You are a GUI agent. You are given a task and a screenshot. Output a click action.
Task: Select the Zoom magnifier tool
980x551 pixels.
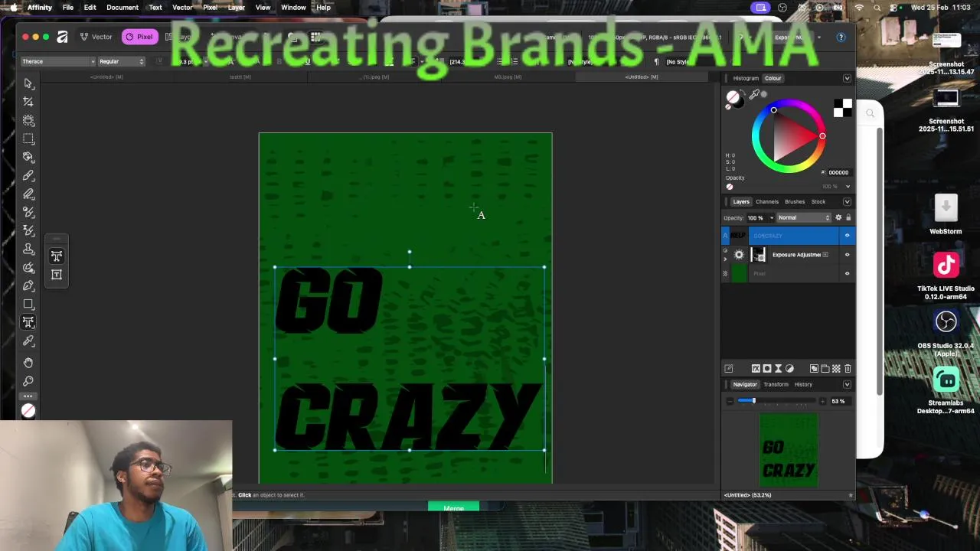pos(28,381)
